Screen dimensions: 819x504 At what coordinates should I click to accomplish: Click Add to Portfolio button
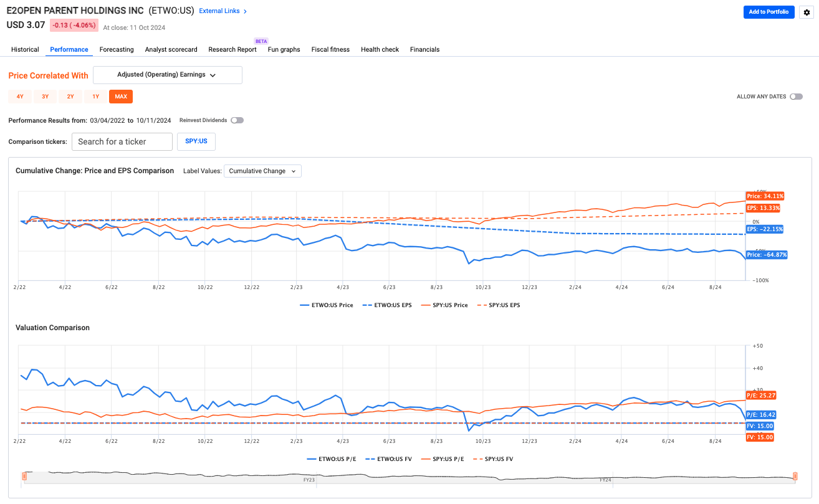[769, 12]
